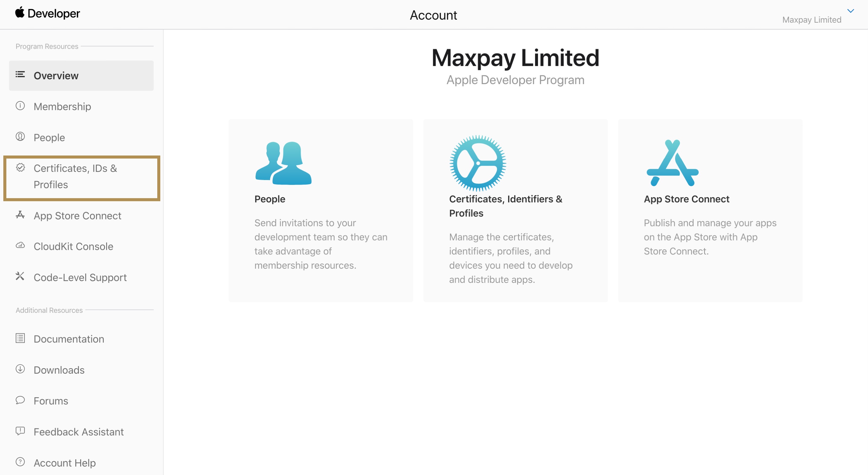This screenshot has width=868, height=475.
Task: Click the Apple Developer logo
Action: point(47,14)
